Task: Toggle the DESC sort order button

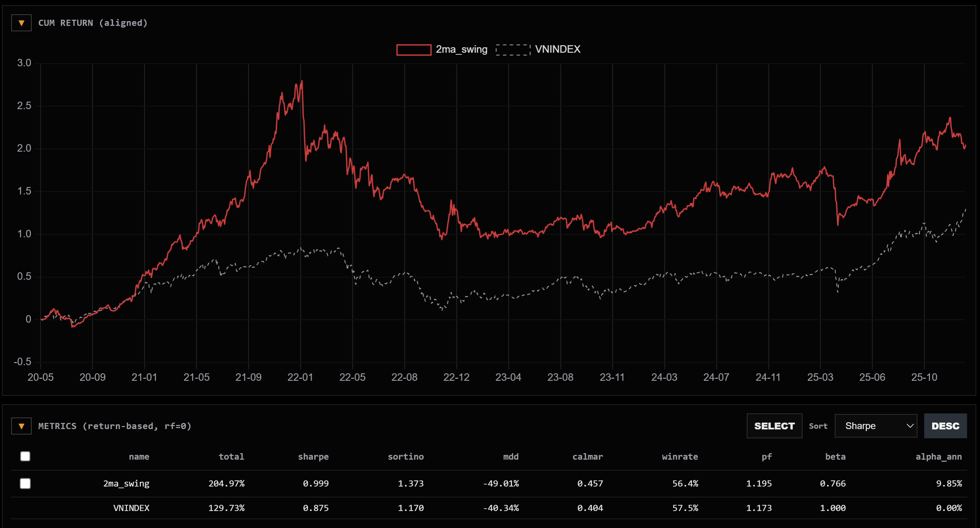Action: (945, 426)
